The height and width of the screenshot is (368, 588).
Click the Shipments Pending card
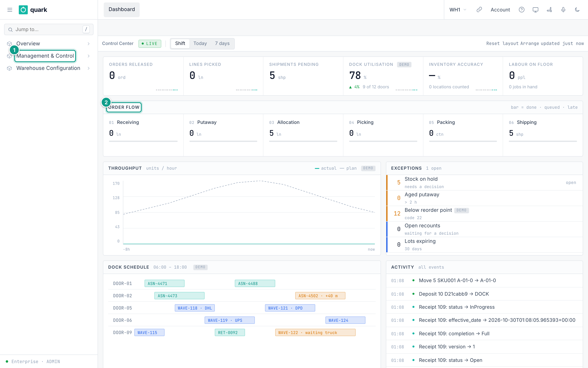click(x=303, y=76)
